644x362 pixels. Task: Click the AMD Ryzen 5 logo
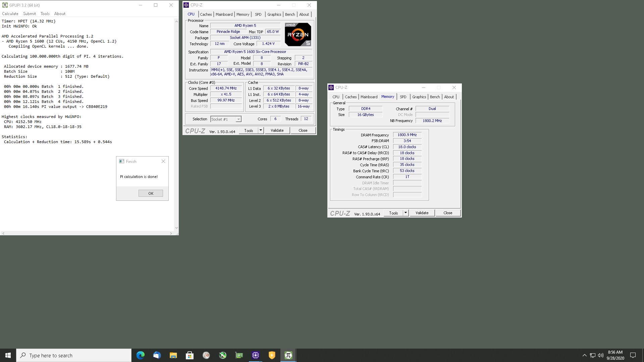(x=298, y=34)
